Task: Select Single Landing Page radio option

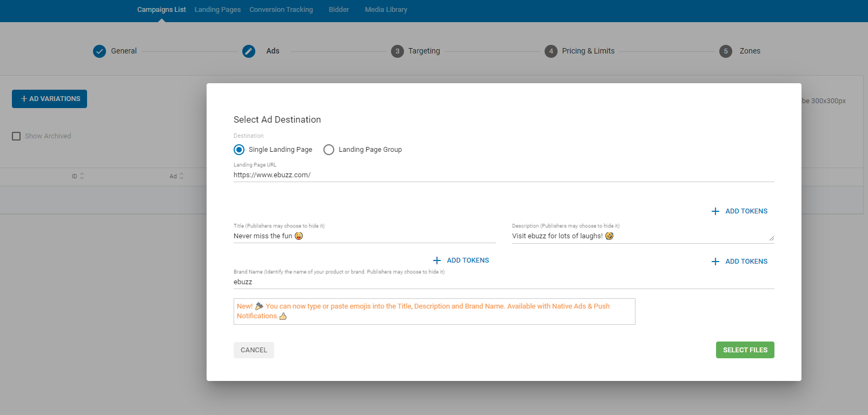Action: pyautogui.click(x=239, y=150)
